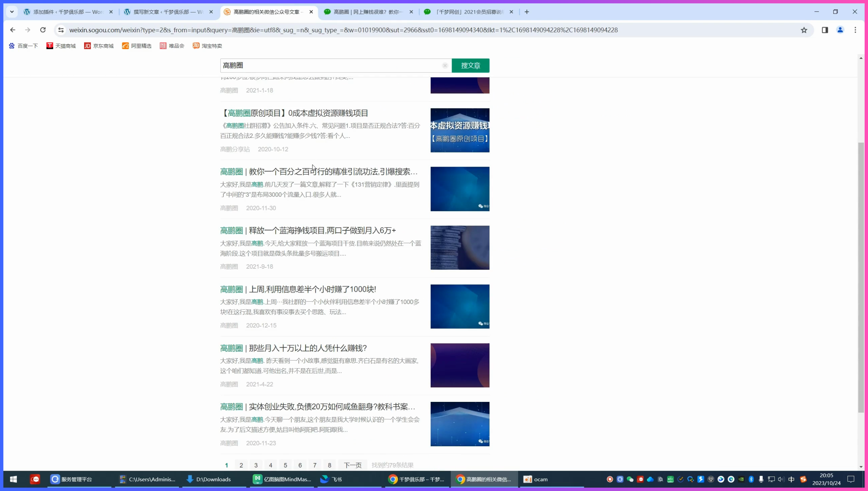Open article 教你一个百分之百可行的精准引流功法
Viewport: 868px width, 491px height.
[319, 171]
